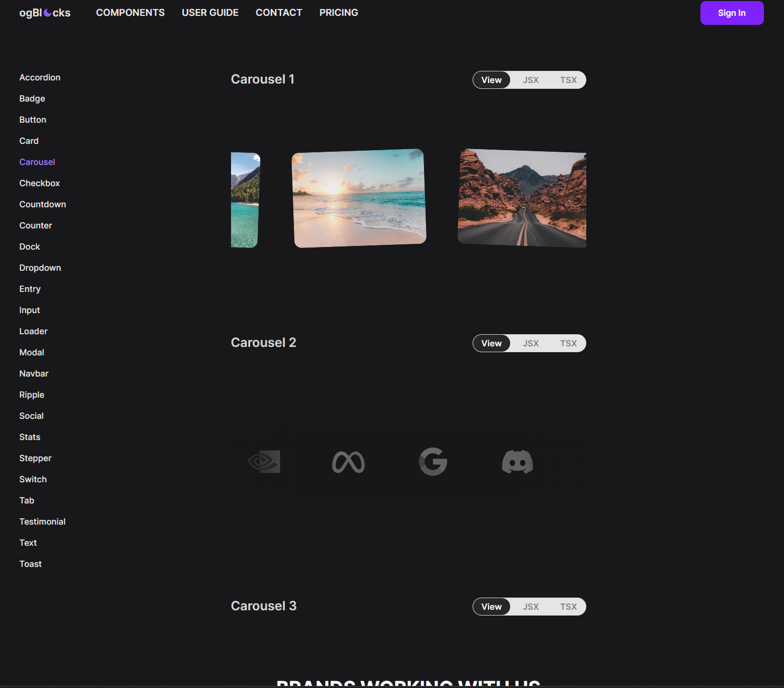Open Countdown in the sidebar
Viewport: 784px width, 688px height.
(x=43, y=204)
